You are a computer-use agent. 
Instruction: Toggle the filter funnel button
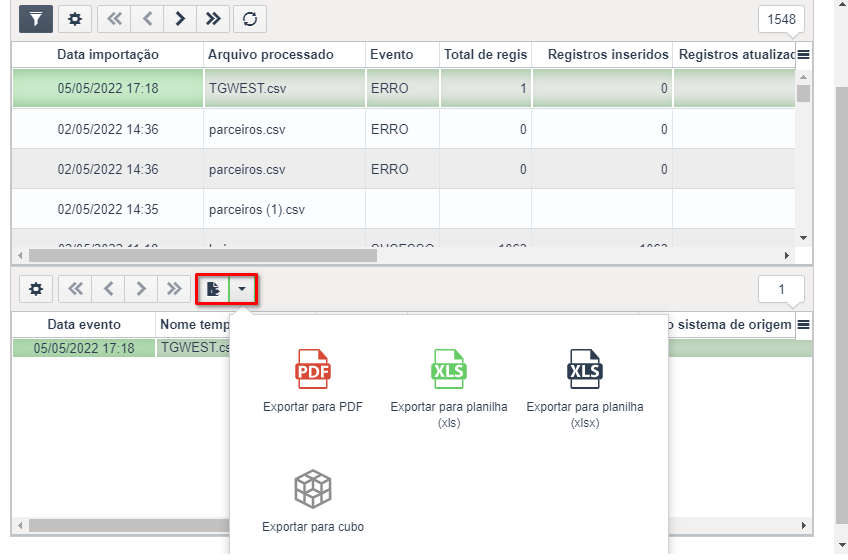point(36,19)
